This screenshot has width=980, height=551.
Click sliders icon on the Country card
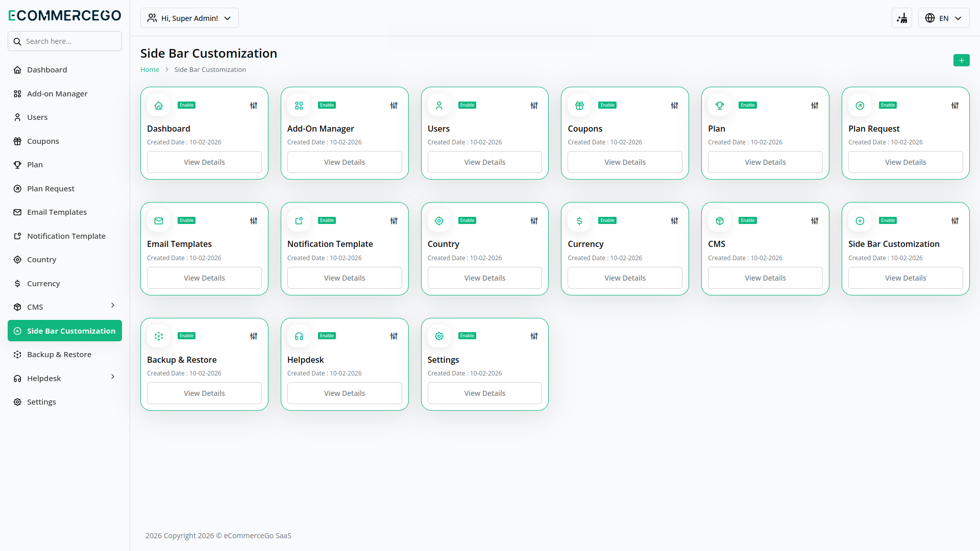(x=534, y=221)
